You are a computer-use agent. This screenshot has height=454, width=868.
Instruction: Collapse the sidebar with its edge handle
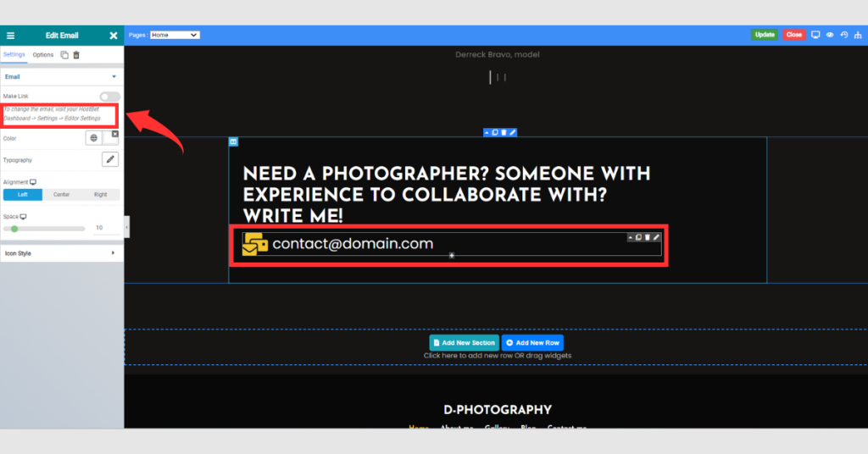tap(127, 227)
